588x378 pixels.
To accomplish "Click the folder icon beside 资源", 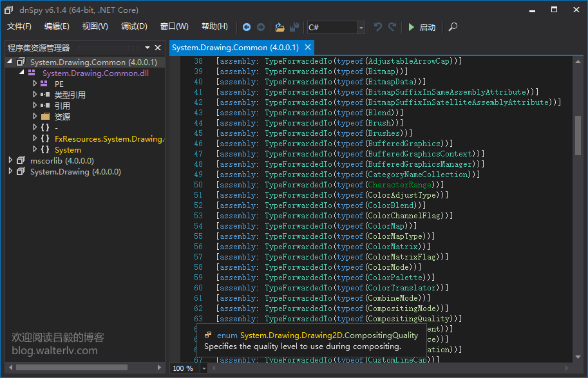I will [45, 117].
